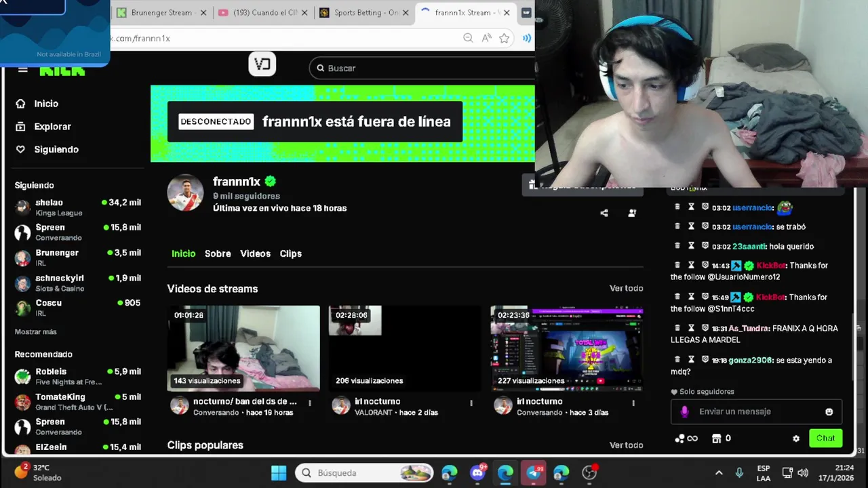The image size is (868, 488).
Task: Open chat settings gear icon
Action: (796, 439)
